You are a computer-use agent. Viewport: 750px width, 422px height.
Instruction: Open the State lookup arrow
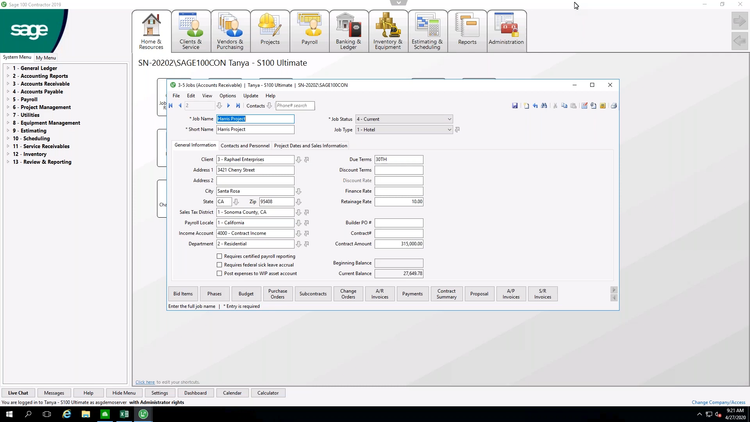tap(236, 202)
